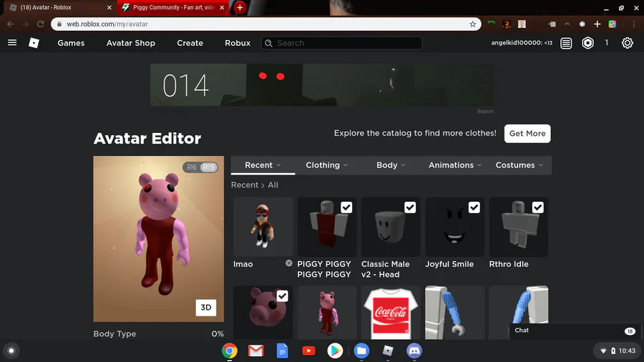
Task: Open Games in the top navigation
Action: point(71,43)
